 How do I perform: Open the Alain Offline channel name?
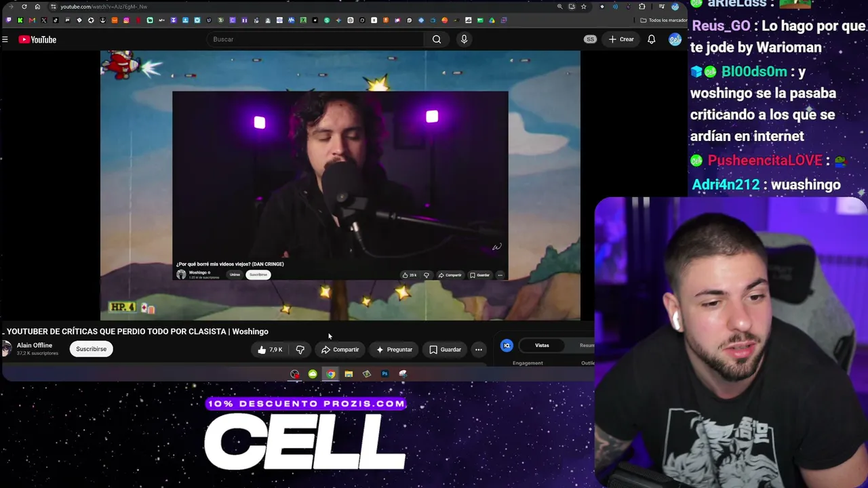point(35,346)
